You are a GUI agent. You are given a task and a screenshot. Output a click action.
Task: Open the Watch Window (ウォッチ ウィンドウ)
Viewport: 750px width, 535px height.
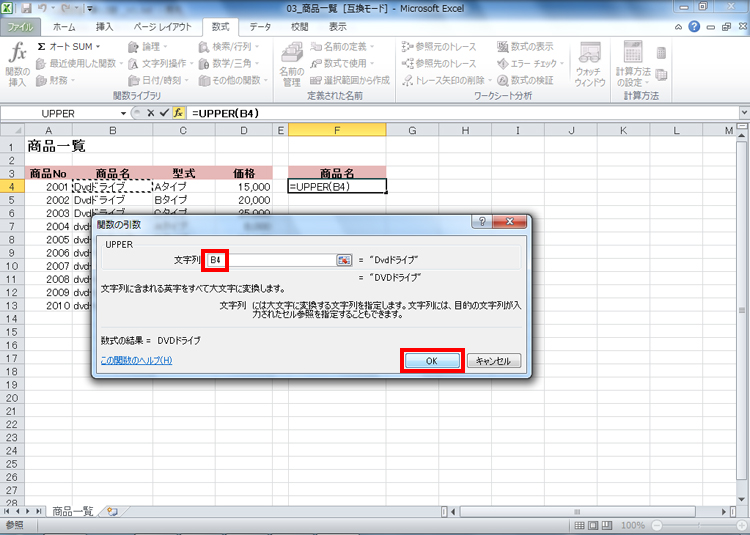coord(589,65)
